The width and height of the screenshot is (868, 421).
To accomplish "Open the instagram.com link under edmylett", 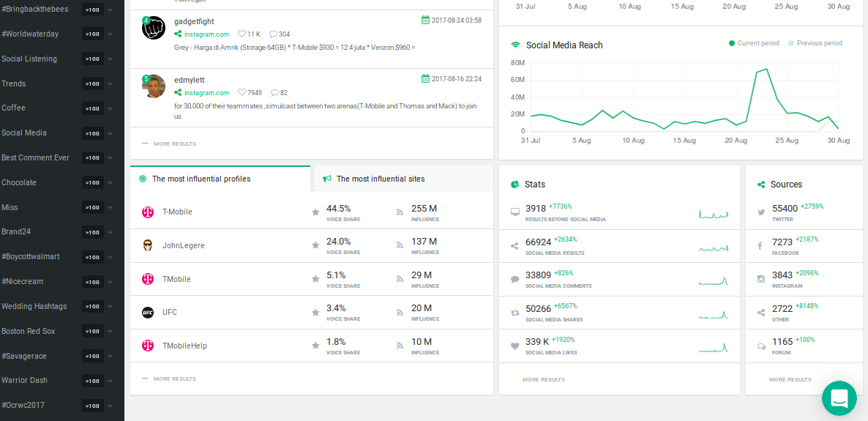I will [206, 93].
